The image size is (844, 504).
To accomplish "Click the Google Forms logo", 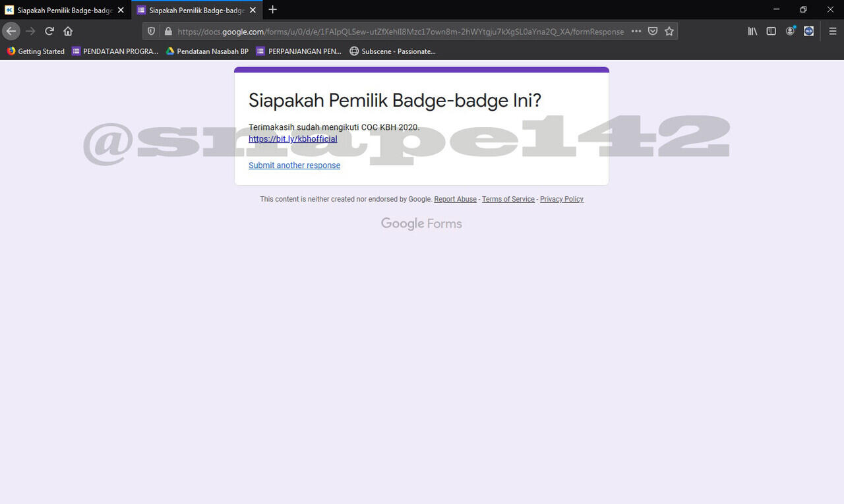I will tap(421, 224).
